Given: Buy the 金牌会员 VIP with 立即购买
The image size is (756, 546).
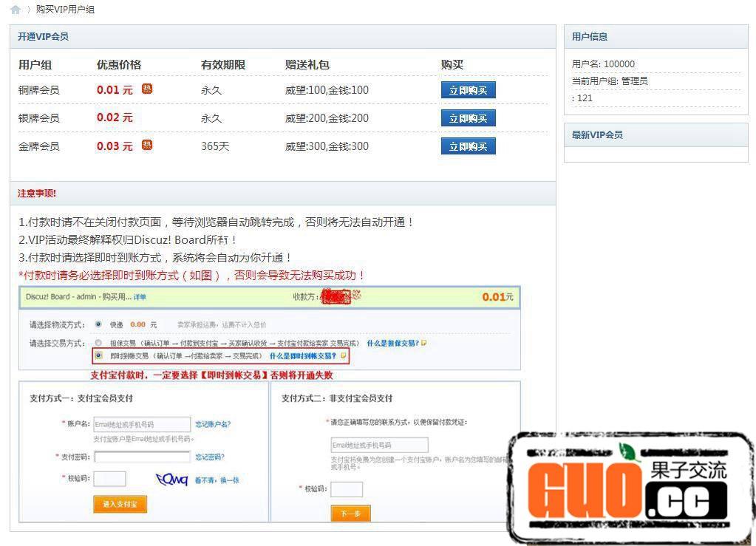Looking at the screenshot, I should pyautogui.click(x=468, y=146).
